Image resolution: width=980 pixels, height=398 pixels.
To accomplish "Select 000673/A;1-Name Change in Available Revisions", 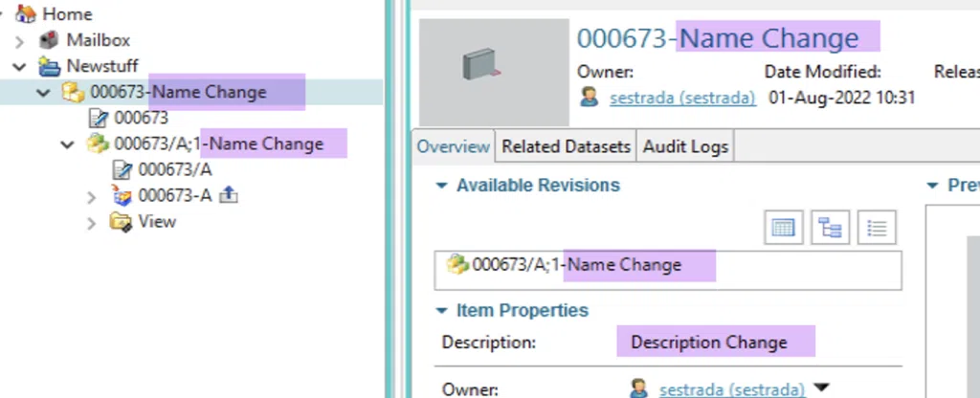I will pyautogui.click(x=576, y=265).
